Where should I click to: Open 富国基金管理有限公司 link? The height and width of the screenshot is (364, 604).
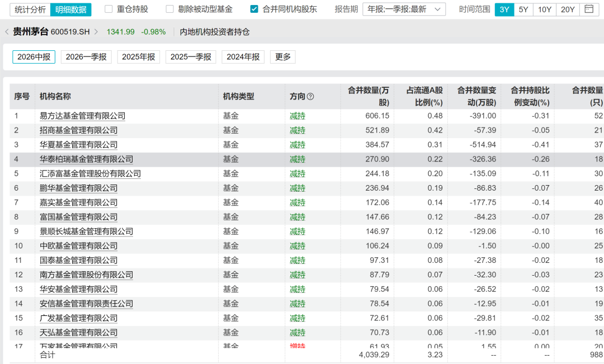coord(79,217)
